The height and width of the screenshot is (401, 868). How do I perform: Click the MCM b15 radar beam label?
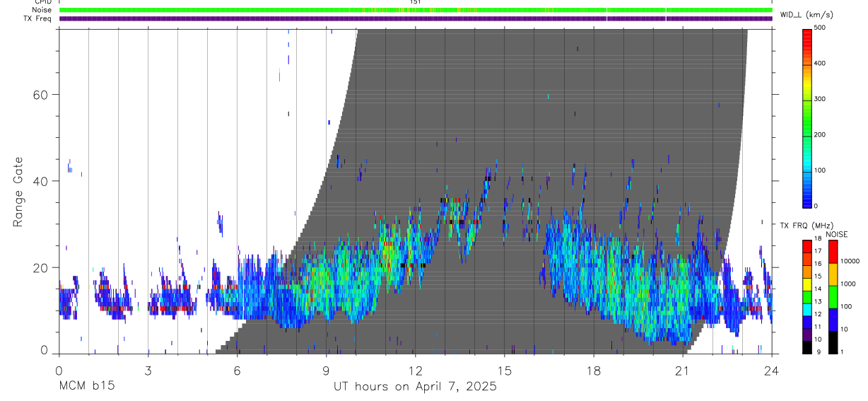click(x=86, y=387)
